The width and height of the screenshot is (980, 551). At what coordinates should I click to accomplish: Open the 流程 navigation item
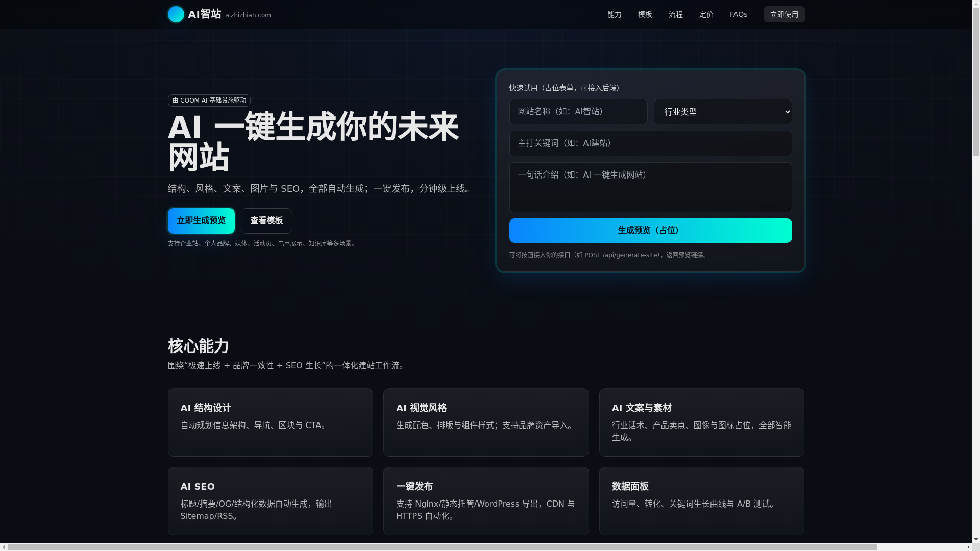coord(675,14)
